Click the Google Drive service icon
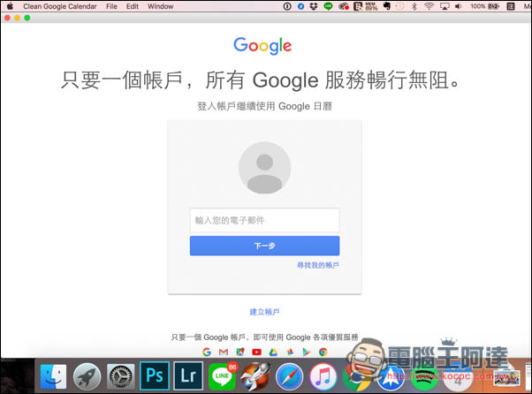 click(273, 352)
